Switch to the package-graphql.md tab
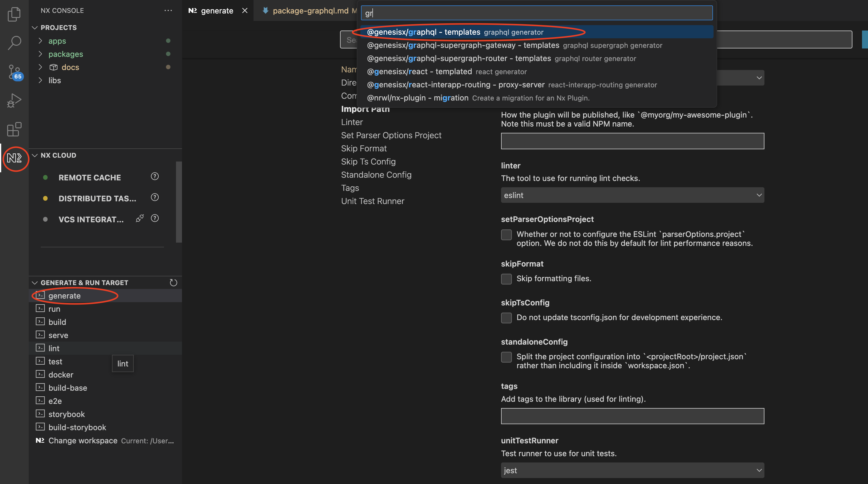868x484 pixels. pyautogui.click(x=310, y=10)
